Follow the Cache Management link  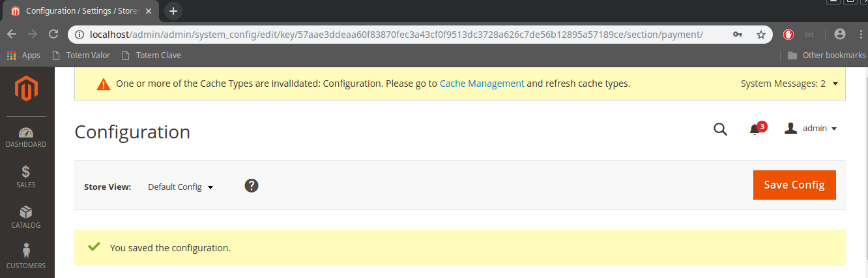[x=482, y=84]
